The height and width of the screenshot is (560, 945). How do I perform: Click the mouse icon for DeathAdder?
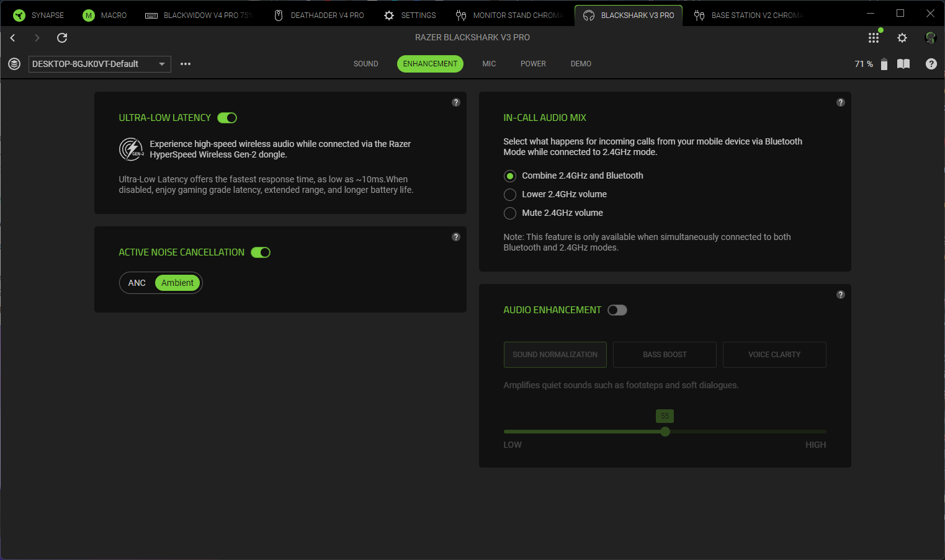point(279,16)
